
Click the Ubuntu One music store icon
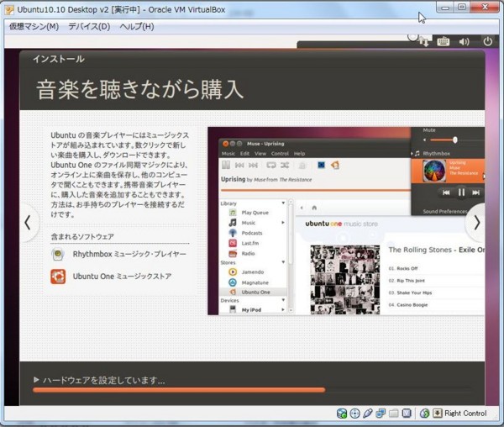(58, 277)
